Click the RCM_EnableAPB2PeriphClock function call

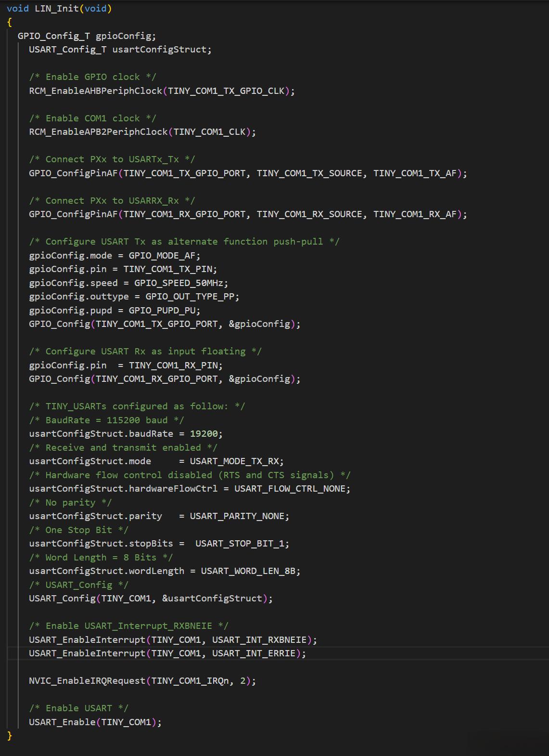point(98,132)
